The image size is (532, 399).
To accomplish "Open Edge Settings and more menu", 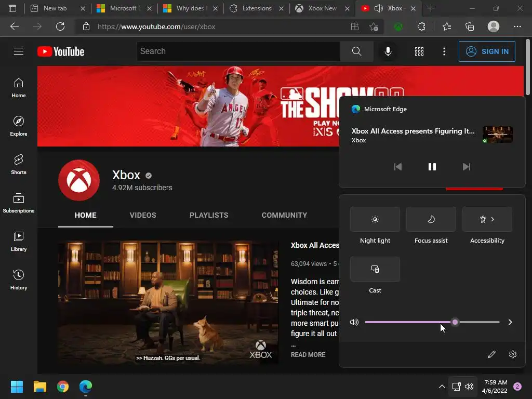I will pyautogui.click(x=517, y=26).
